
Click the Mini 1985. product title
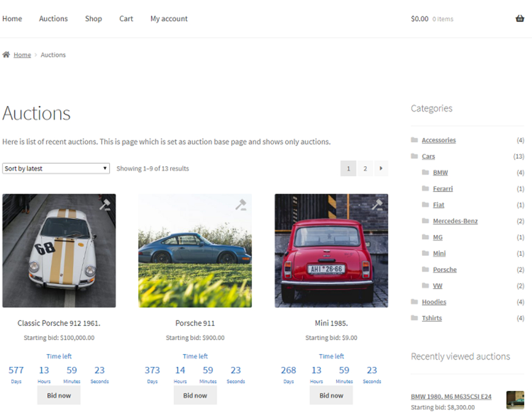coord(331,323)
